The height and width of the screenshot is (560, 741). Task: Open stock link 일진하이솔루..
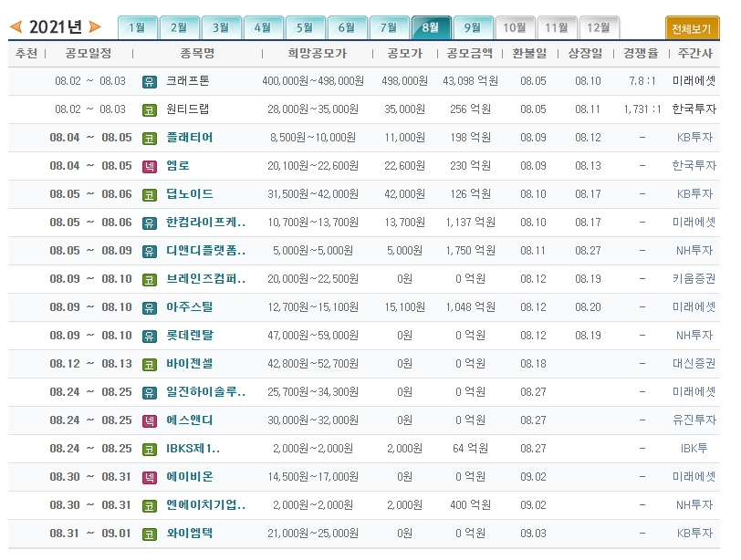pyautogui.click(x=205, y=392)
